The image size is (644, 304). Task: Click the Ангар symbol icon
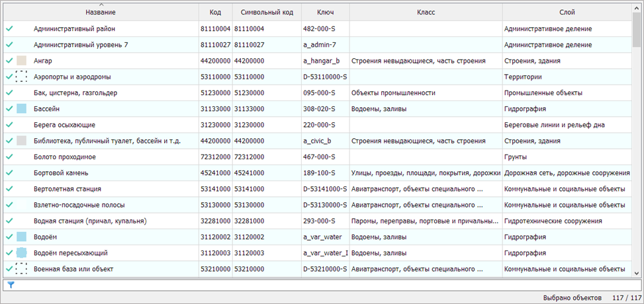(21, 61)
